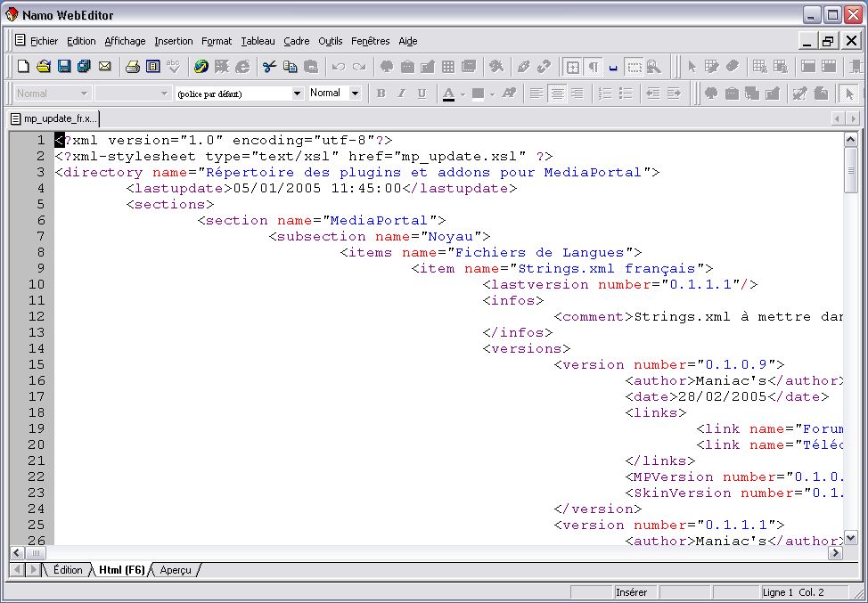Click the insert table grid icon
Viewport: 868px width, 603px height.
click(448, 67)
